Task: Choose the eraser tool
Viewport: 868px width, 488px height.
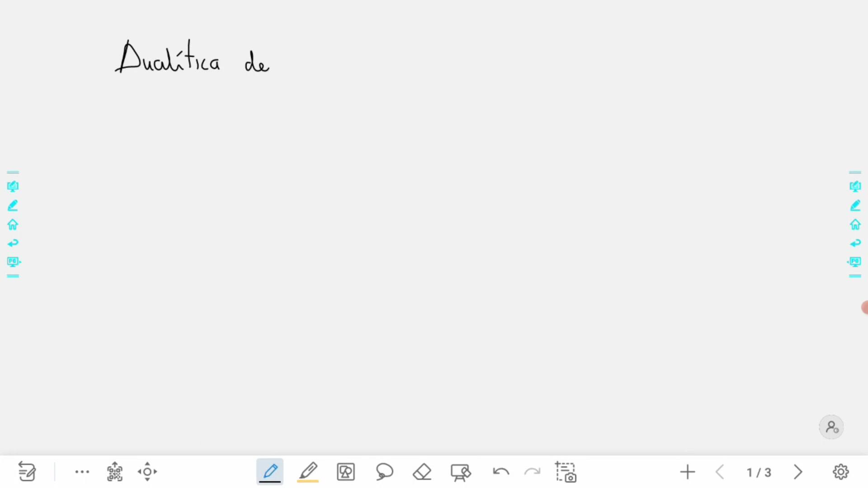Action: (x=422, y=472)
